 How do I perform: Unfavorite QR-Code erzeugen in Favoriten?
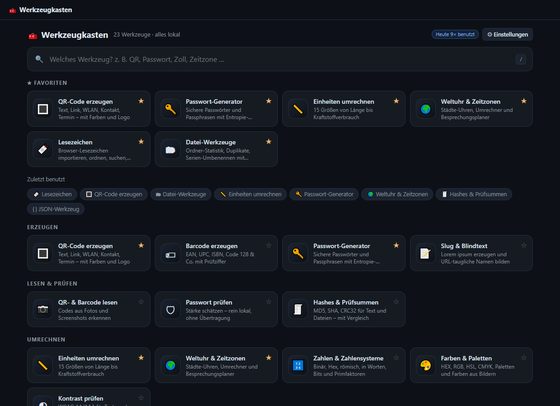[141, 101]
